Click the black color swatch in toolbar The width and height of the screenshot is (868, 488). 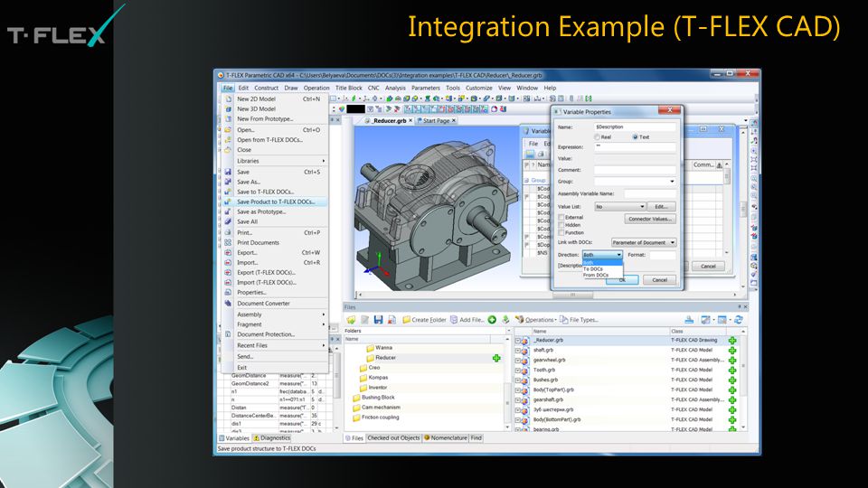point(356,109)
